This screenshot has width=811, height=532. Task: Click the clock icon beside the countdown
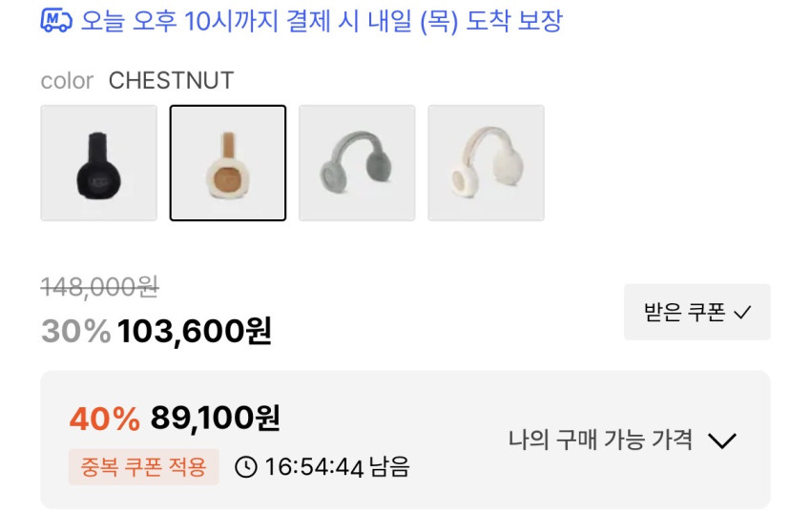pyautogui.click(x=246, y=467)
